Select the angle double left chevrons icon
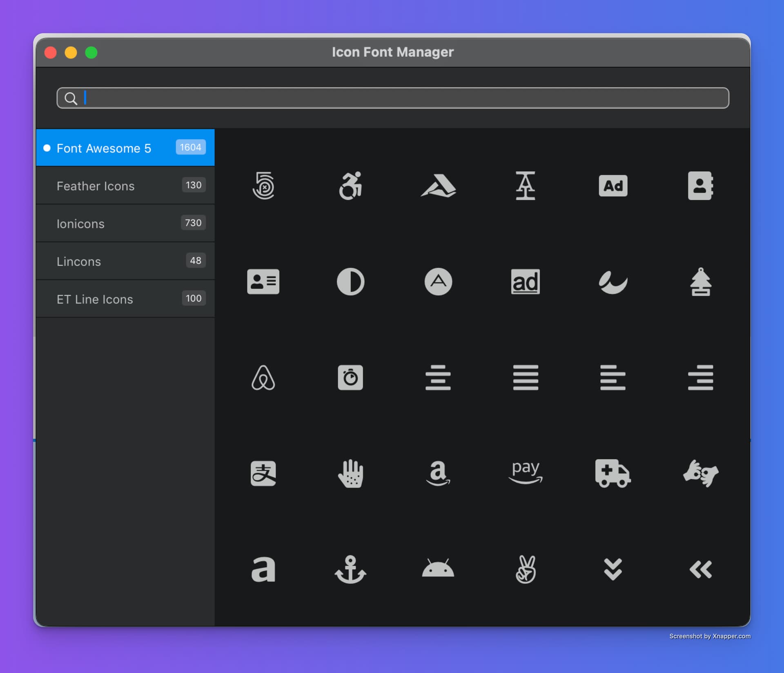This screenshot has height=673, width=784. 700,569
